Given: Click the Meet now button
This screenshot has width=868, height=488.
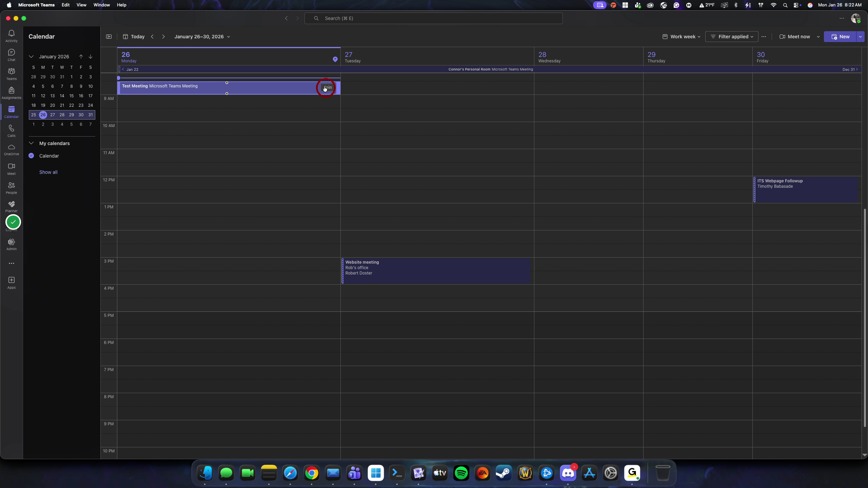Looking at the screenshot, I should coord(794,37).
